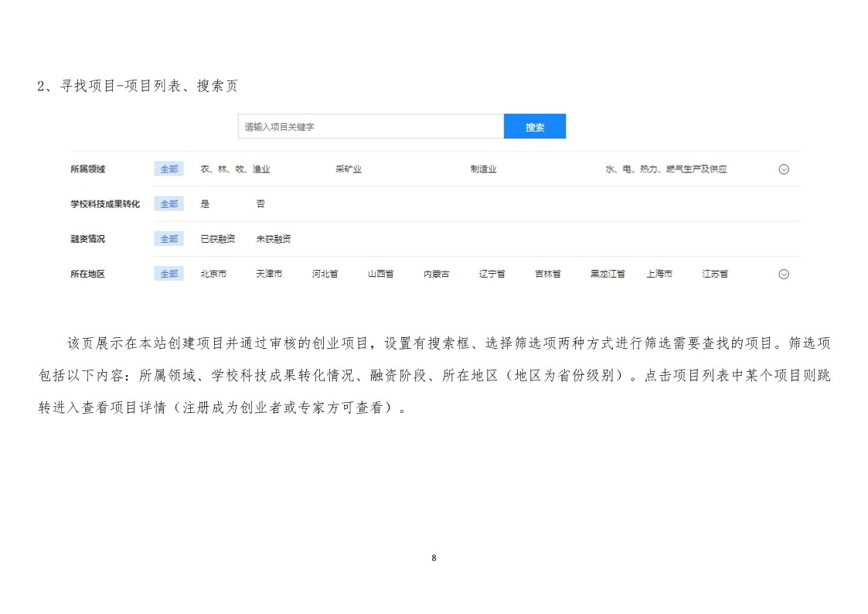Screen dimensions: 868x614
Task: Click the 融资情况 row label
Action: coord(87,239)
